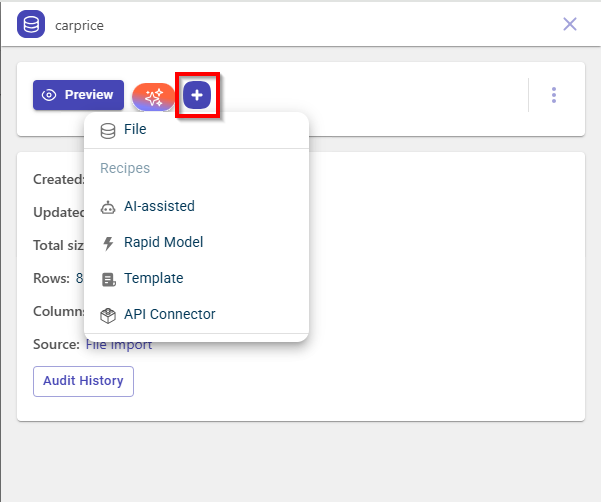The image size is (601, 502).
Task: Open the vertical three-dot options menu
Action: tap(554, 95)
